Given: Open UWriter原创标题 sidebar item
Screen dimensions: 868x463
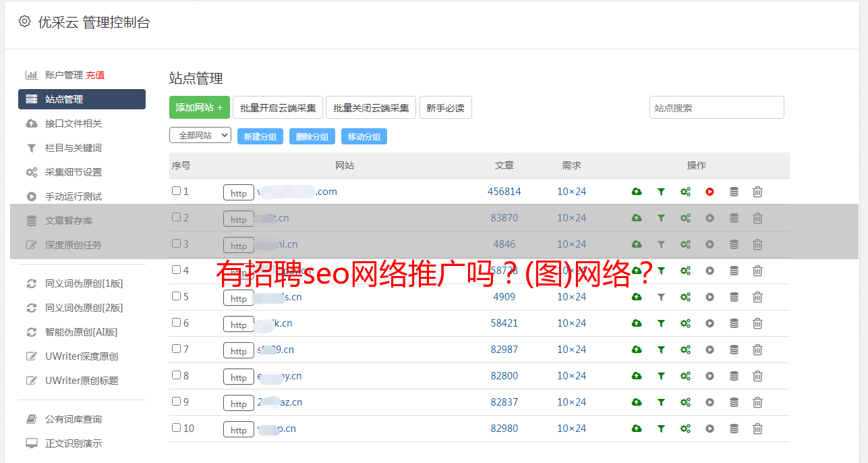Looking at the screenshot, I should pos(82,381).
